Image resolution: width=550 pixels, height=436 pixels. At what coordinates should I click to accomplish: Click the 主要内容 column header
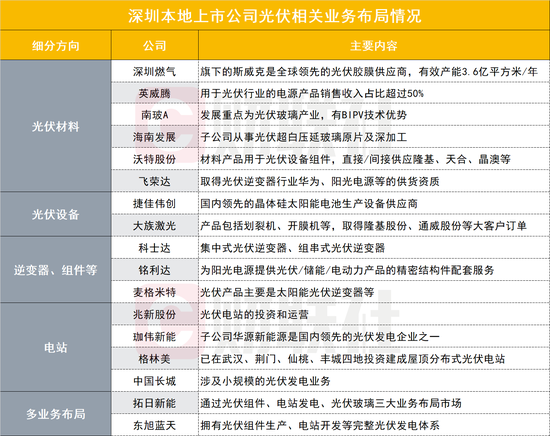click(x=374, y=46)
